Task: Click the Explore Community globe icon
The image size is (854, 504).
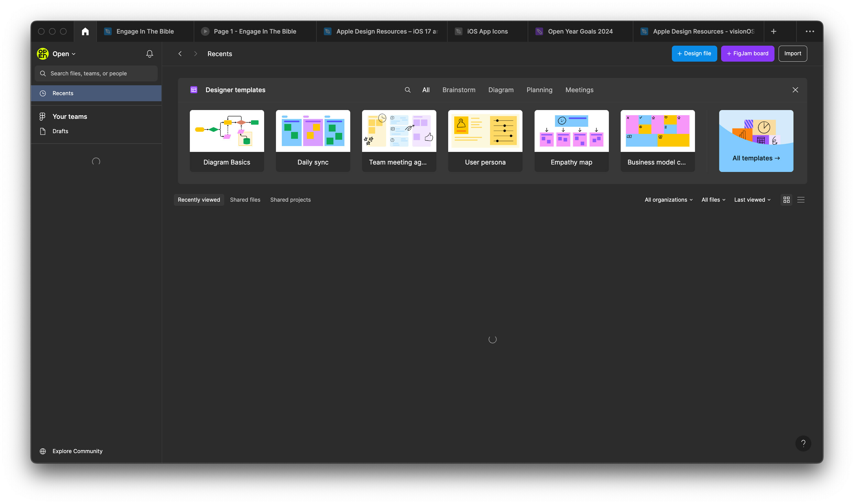Action: 43,451
